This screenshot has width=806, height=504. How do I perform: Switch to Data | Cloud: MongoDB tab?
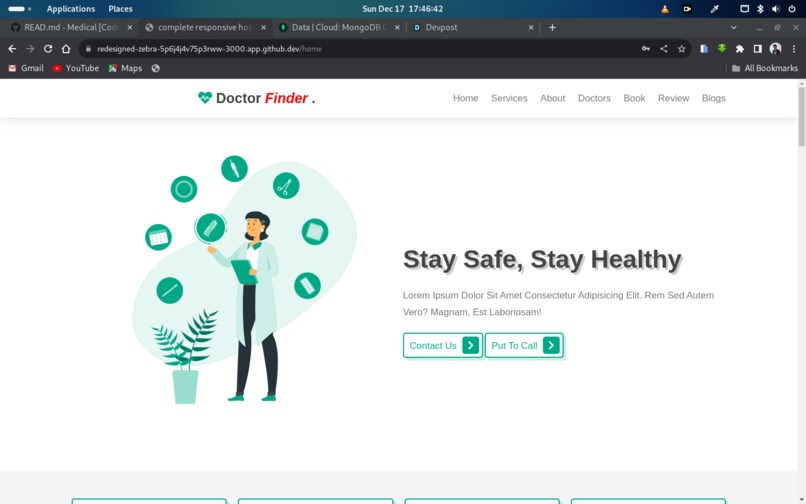click(x=339, y=27)
